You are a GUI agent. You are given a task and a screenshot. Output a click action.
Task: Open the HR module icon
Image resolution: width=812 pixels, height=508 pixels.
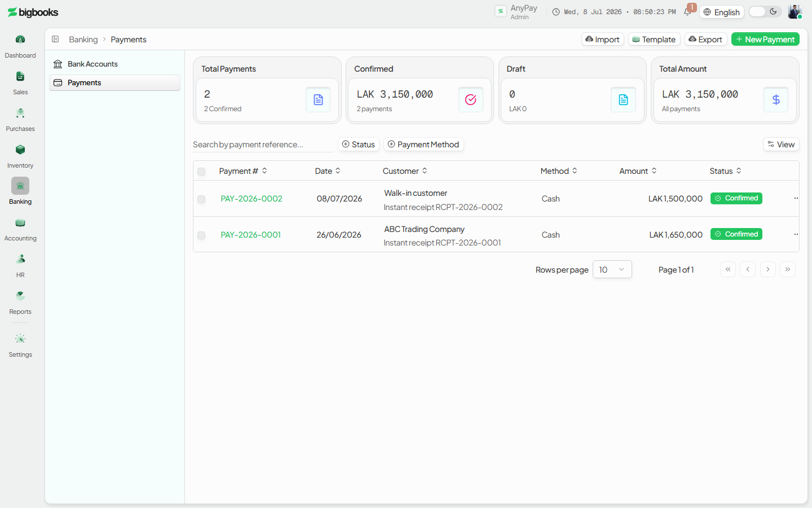20,259
